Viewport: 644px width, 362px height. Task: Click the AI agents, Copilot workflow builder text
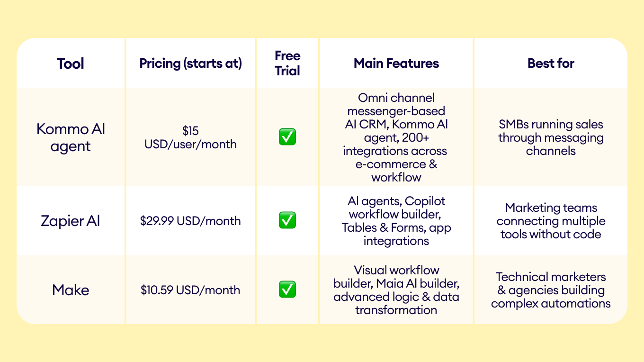click(396, 221)
